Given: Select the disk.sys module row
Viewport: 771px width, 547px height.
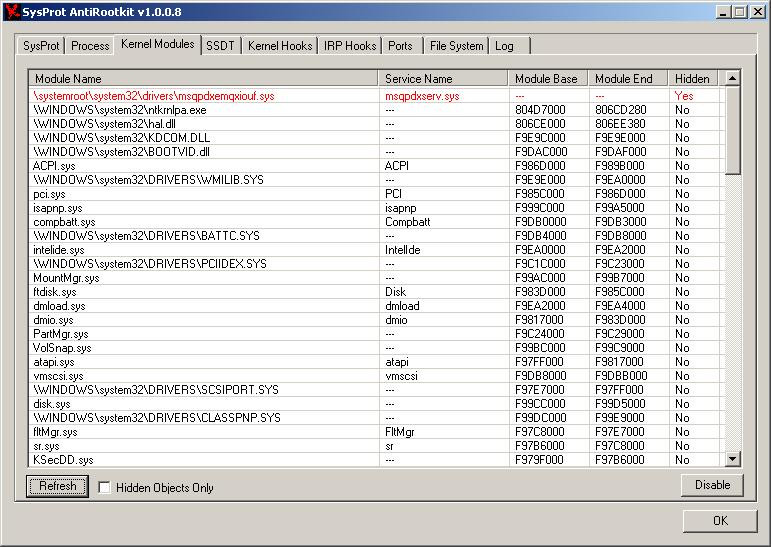Looking at the screenshot, I should coord(376,404).
